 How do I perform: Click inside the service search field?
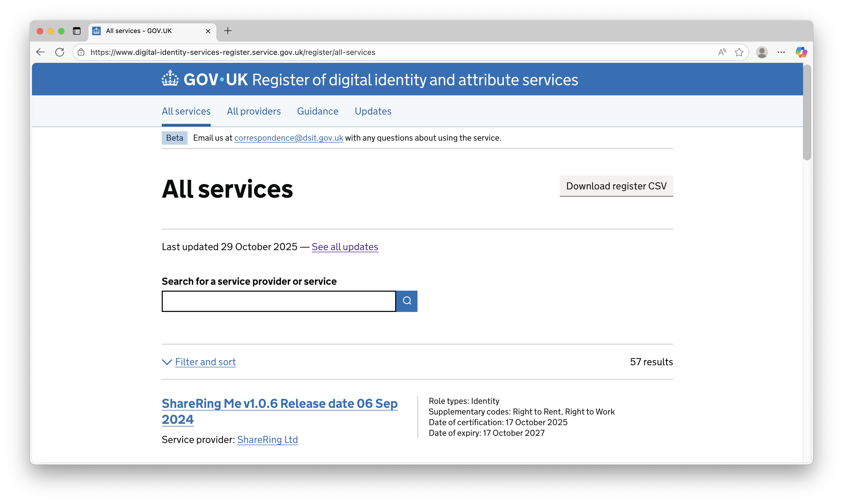[278, 301]
